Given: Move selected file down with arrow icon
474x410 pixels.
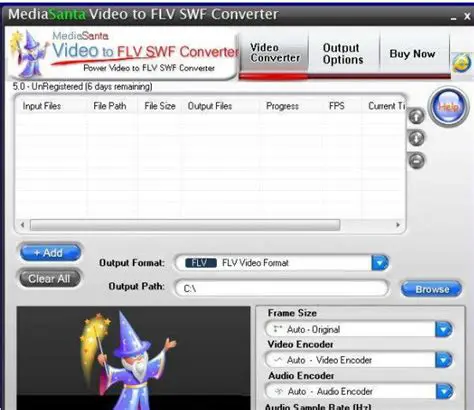Looking at the screenshot, I should click(x=416, y=138).
